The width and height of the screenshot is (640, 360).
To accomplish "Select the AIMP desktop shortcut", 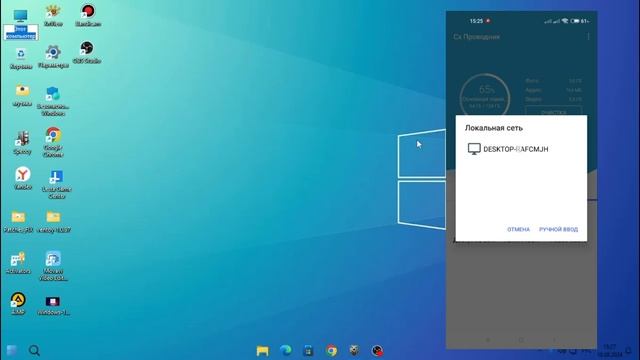I will click(x=18, y=303).
